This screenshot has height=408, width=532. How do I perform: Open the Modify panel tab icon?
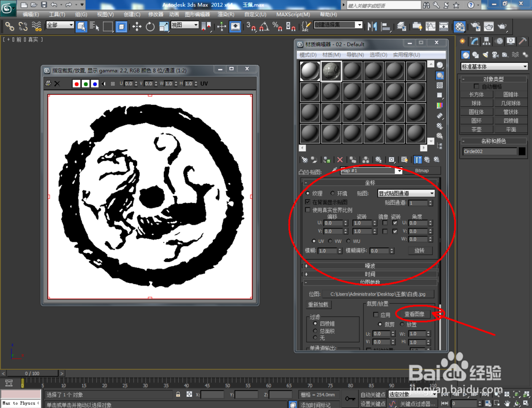(475, 42)
